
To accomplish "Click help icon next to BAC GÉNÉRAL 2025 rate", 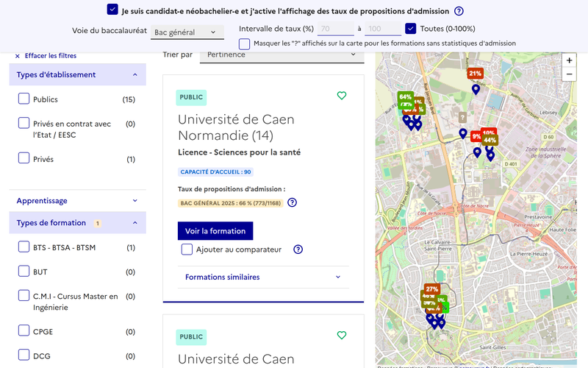I will 292,203.
